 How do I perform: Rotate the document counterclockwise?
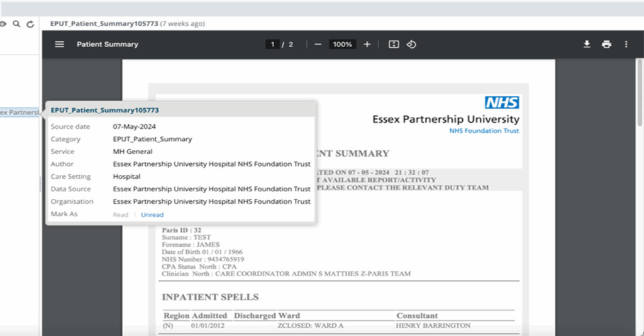[411, 44]
